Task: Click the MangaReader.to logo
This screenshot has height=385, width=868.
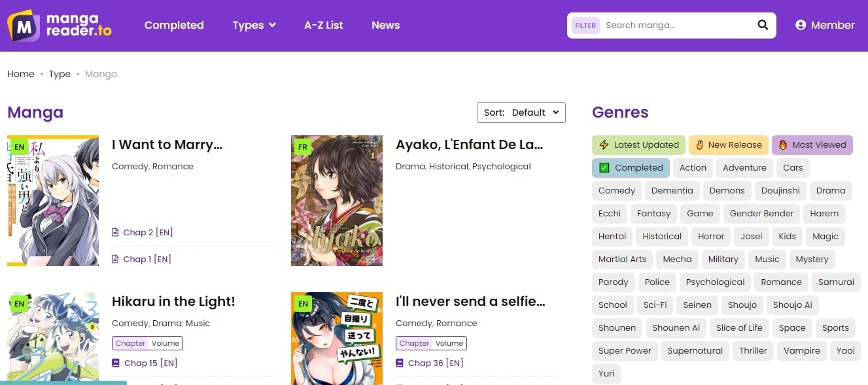Action: pos(60,25)
